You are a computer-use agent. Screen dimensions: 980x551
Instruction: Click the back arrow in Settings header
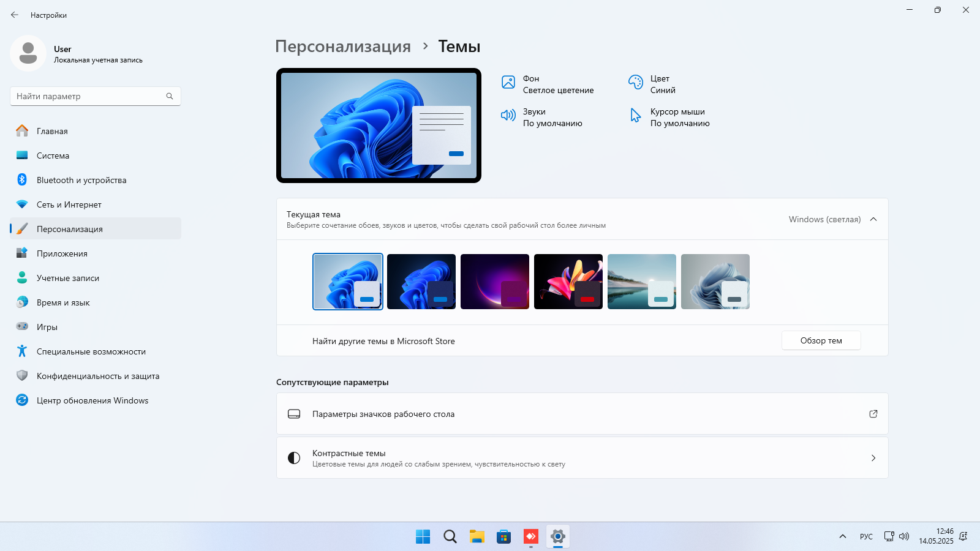point(15,15)
